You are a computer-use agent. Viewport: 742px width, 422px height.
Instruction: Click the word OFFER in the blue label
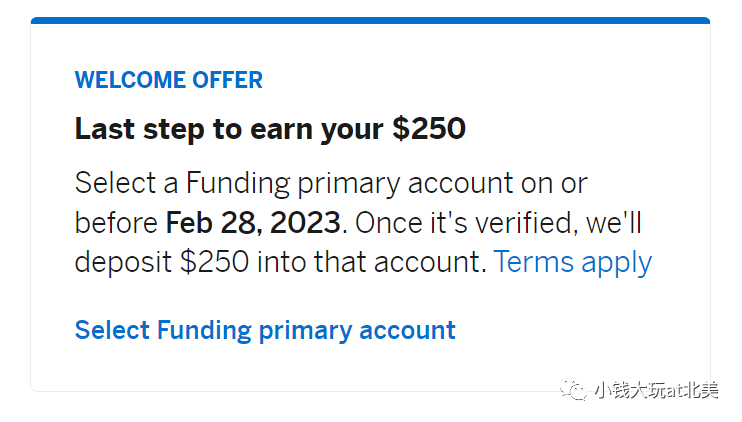tap(227, 80)
